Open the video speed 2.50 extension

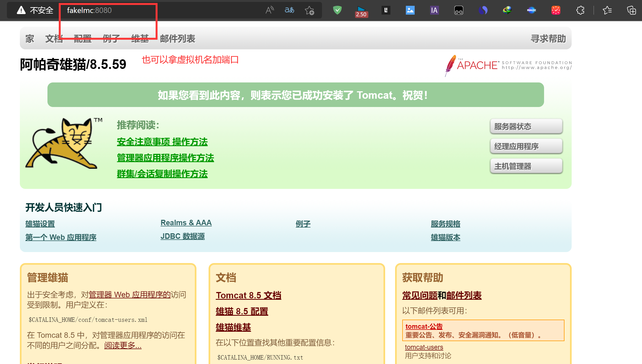click(x=361, y=11)
